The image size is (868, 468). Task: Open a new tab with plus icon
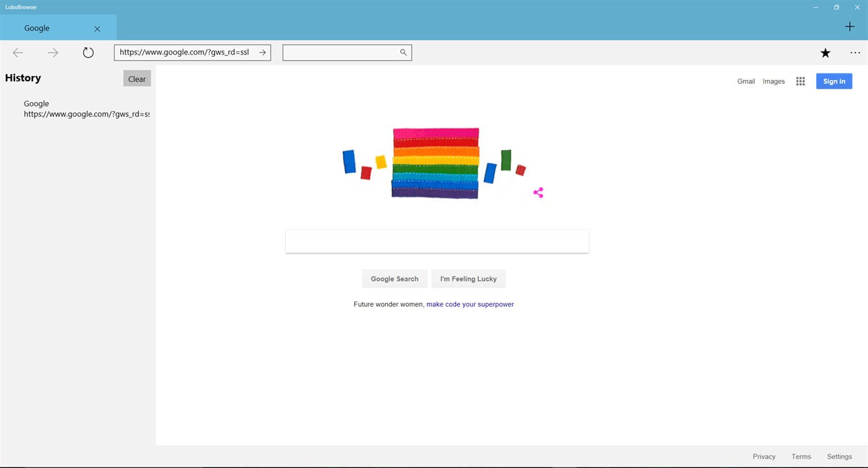[x=850, y=27]
